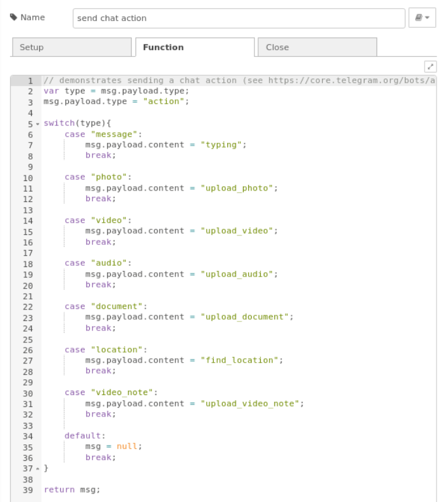
Task: Click the "send chat action" name field
Action: click(x=239, y=18)
